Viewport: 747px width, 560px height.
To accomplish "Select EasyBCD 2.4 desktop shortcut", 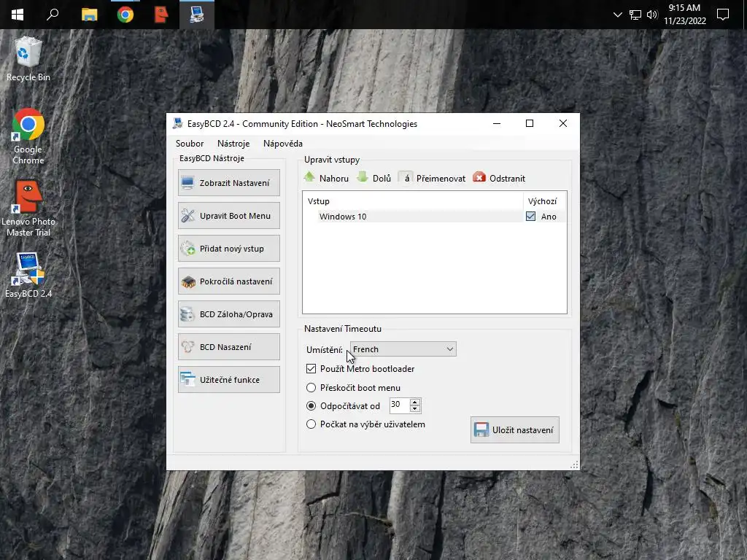I will (x=28, y=275).
